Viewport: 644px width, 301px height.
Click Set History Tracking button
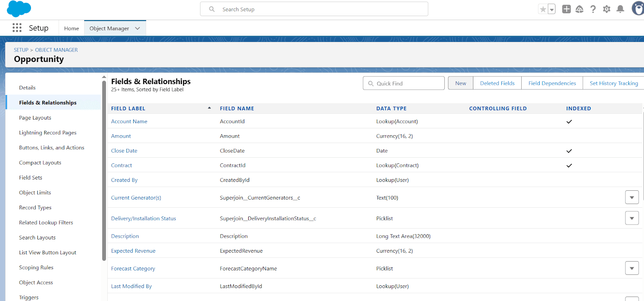pyautogui.click(x=613, y=83)
